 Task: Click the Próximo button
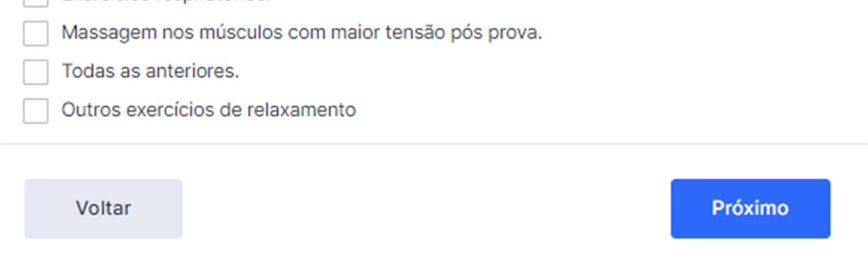[750, 209]
